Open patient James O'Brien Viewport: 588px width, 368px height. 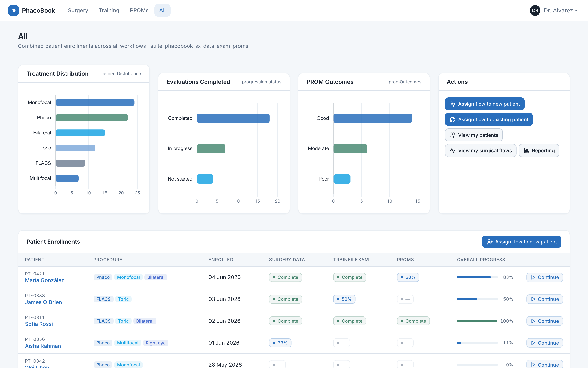43,302
